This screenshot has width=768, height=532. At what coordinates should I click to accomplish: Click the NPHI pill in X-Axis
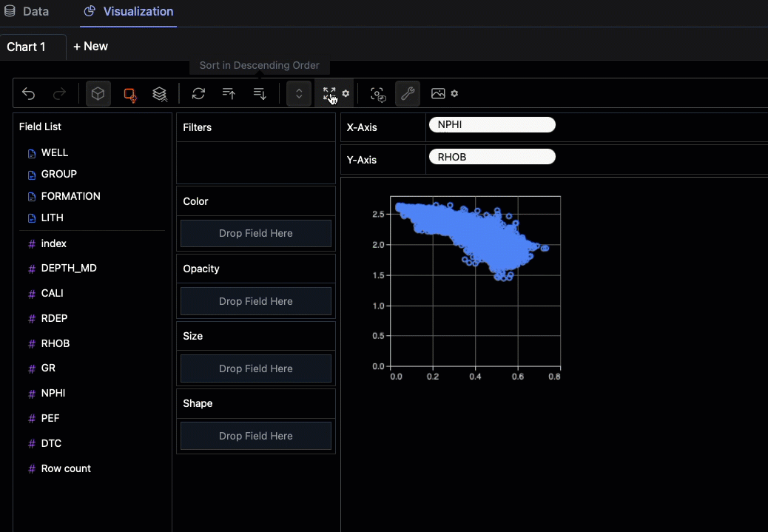point(492,125)
